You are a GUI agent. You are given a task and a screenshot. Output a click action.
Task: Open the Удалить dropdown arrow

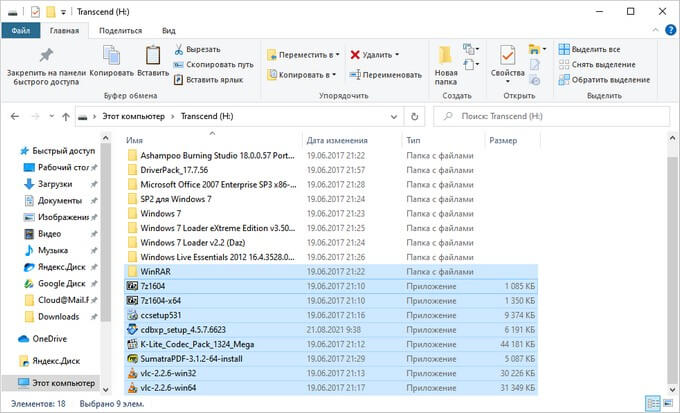(397, 55)
